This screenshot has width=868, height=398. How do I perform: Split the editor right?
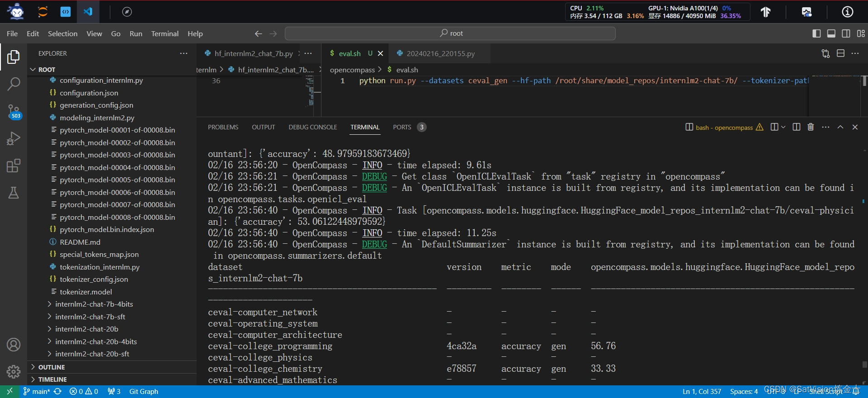tap(840, 53)
